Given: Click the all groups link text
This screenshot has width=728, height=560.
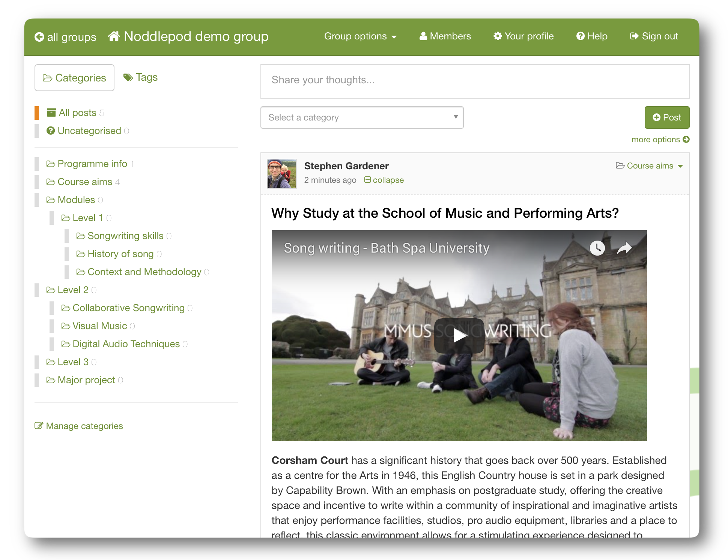Looking at the screenshot, I should [x=72, y=37].
